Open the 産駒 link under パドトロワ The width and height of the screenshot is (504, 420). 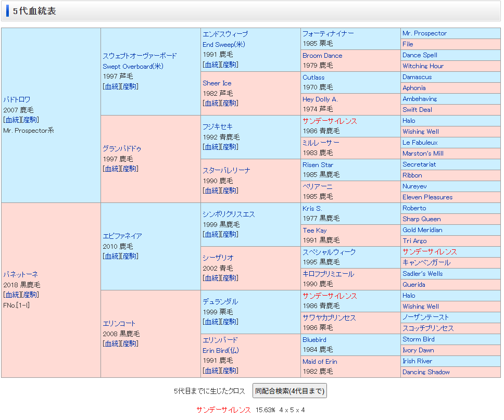pyautogui.click(x=30, y=120)
